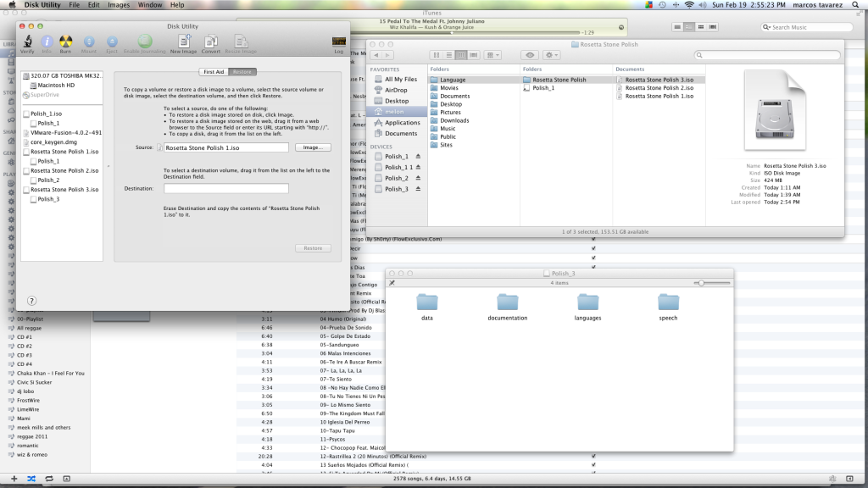
Task: Open the File menu
Action: click(75, 5)
